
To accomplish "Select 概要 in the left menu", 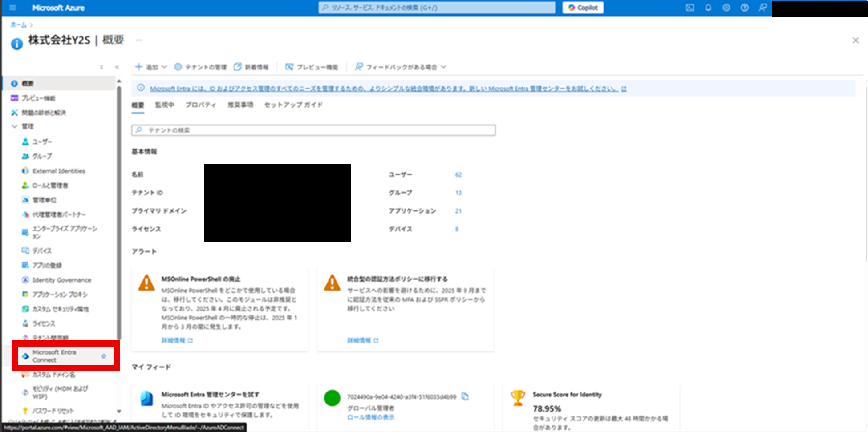I will 60,83.
